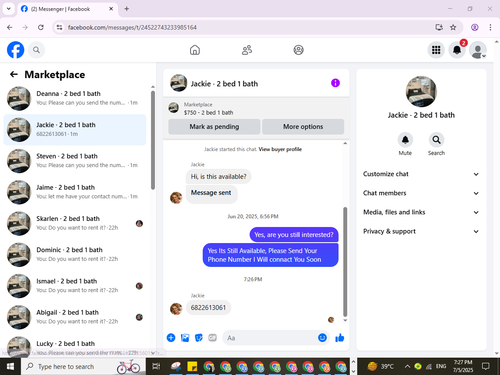Choose a sticker from the composer
This screenshot has width=500, height=375.
tap(199, 338)
